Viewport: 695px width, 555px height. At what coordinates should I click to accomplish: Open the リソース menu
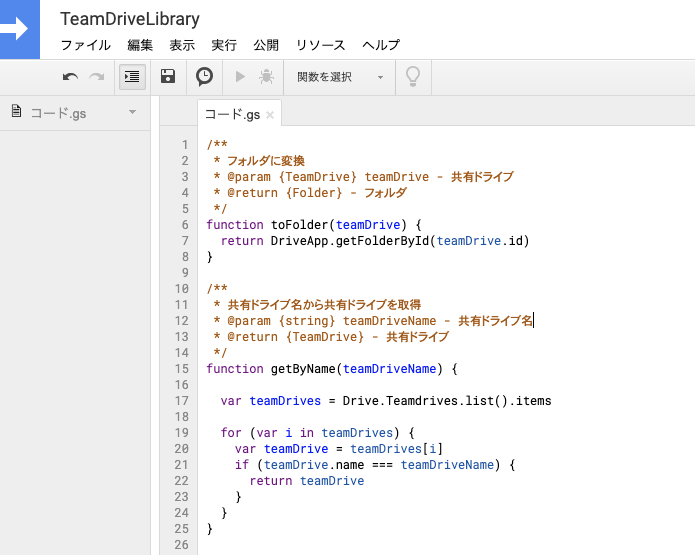point(320,45)
